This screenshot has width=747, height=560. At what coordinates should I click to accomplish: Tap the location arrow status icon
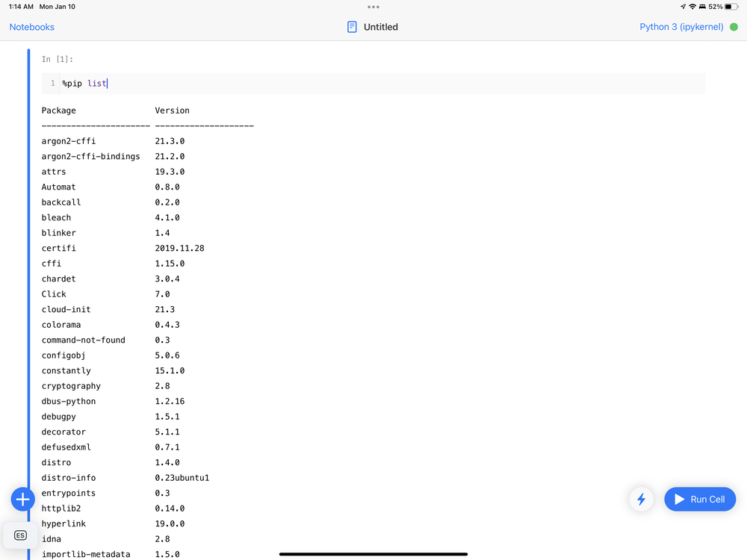[683, 7]
